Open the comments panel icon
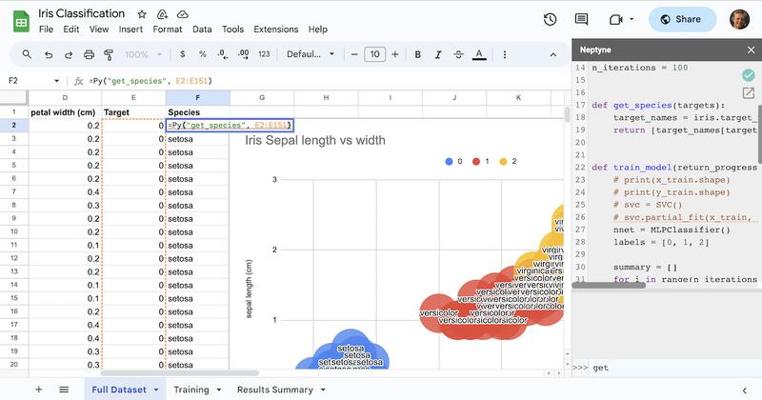Screen dimensions: 762x400 point(581,19)
